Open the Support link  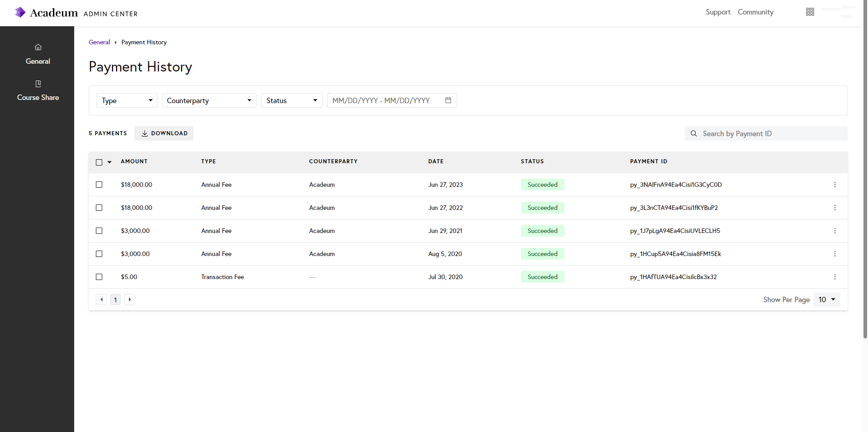pos(718,12)
